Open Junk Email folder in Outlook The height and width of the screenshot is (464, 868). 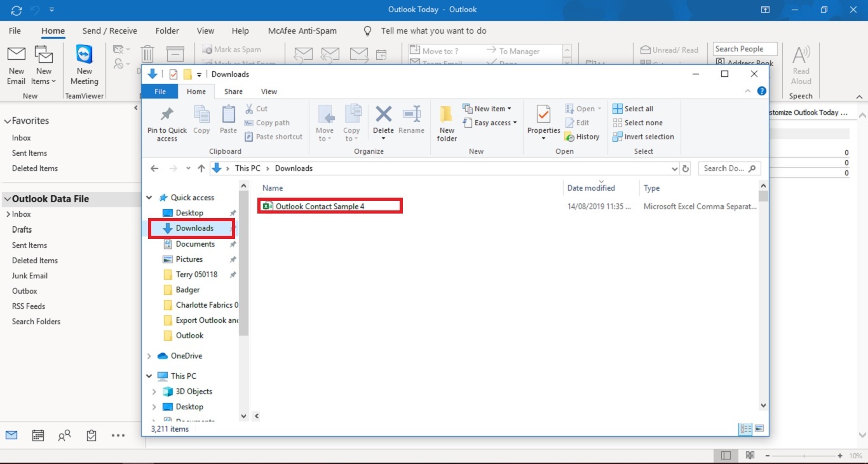[x=30, y=276]
